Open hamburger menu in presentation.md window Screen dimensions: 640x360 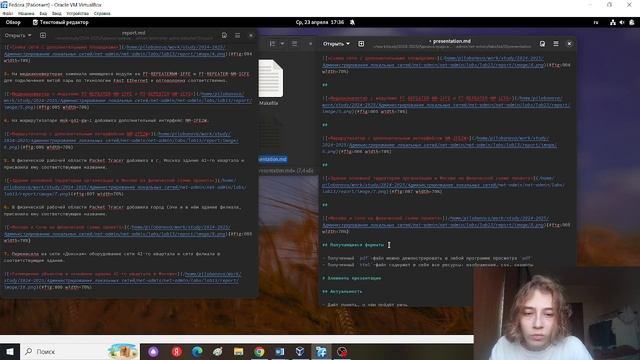556,44
